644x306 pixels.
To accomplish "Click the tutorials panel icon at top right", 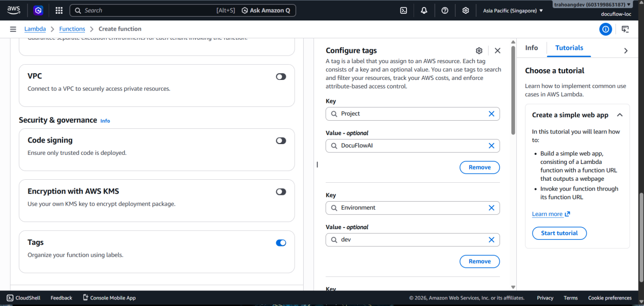I will tap(626, 30).
